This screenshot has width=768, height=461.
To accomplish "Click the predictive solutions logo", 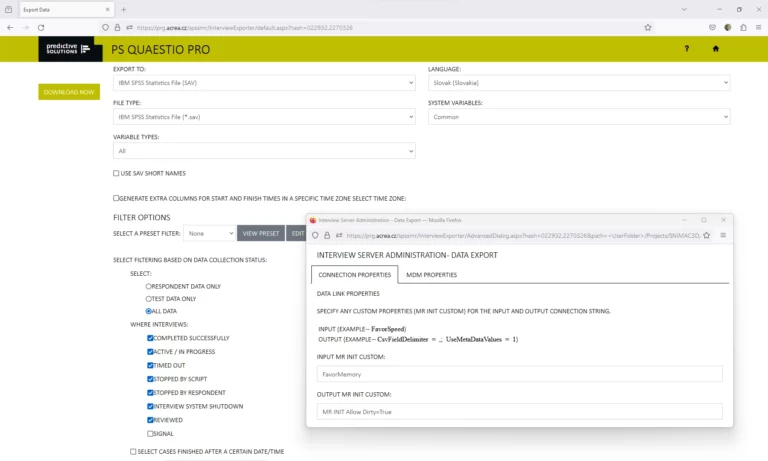I will [x=70, y=49].
